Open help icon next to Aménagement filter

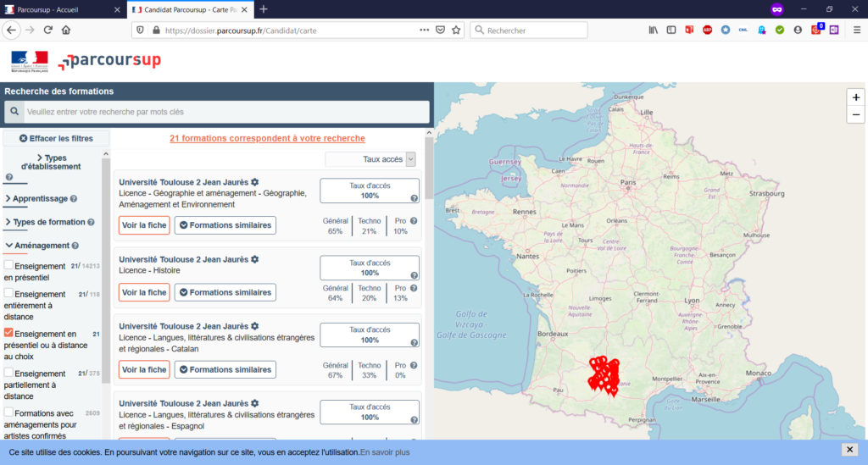point(75,246)
